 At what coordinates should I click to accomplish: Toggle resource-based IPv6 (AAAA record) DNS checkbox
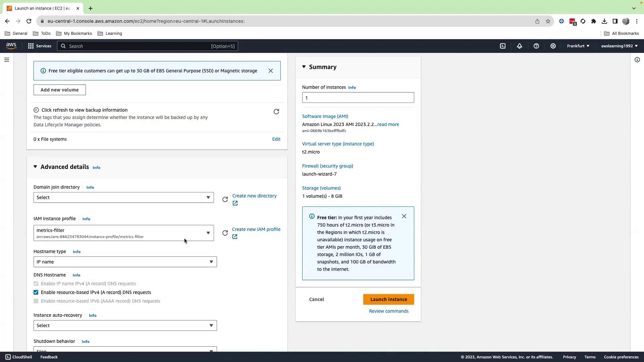(x=36, y=301)
